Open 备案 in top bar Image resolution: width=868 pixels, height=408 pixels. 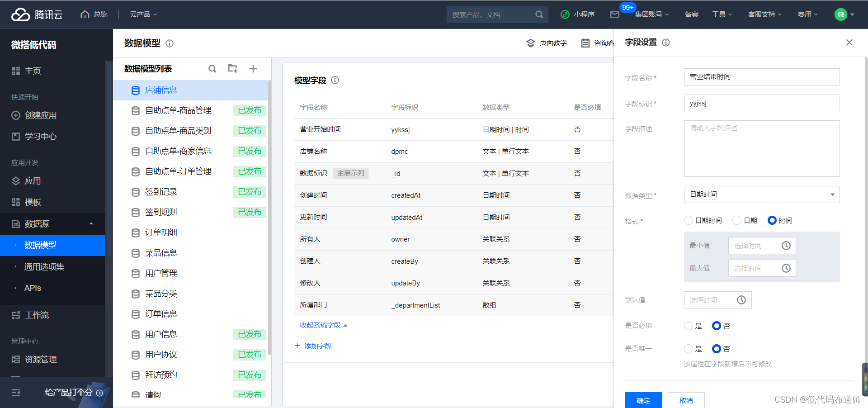pos(691,14)
